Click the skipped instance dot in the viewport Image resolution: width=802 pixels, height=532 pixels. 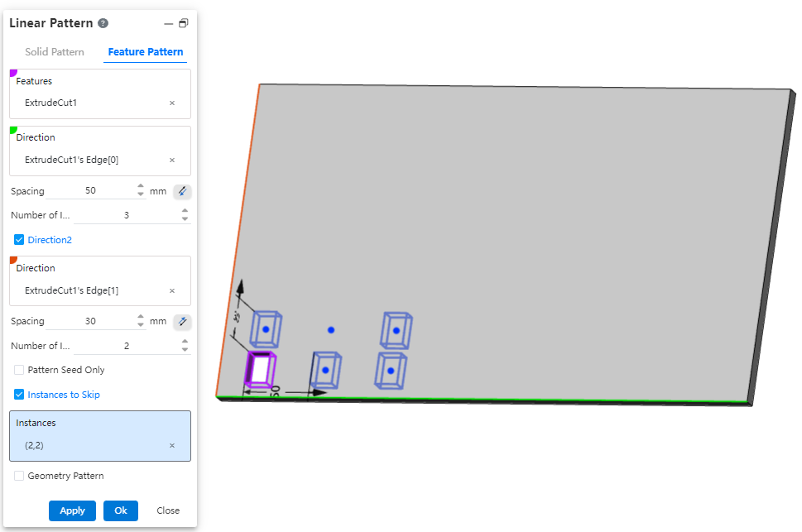(x=331, y=329)
